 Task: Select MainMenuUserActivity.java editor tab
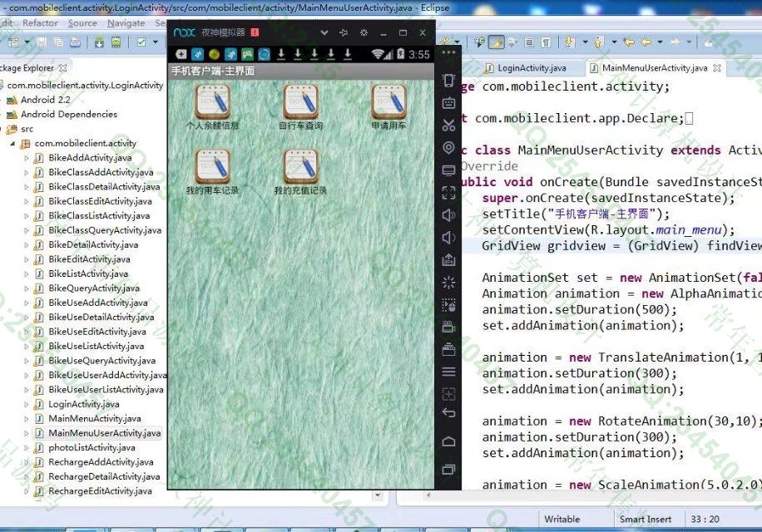pos(654,68)
